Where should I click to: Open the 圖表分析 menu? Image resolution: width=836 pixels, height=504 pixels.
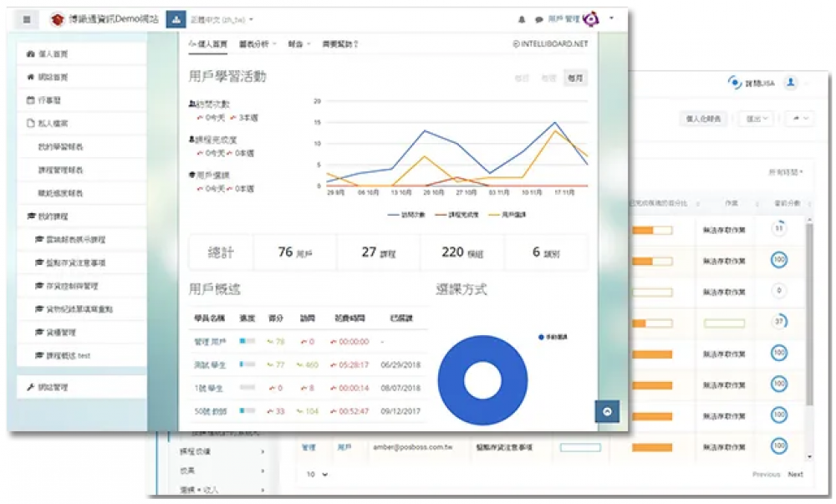coord(256,44)
